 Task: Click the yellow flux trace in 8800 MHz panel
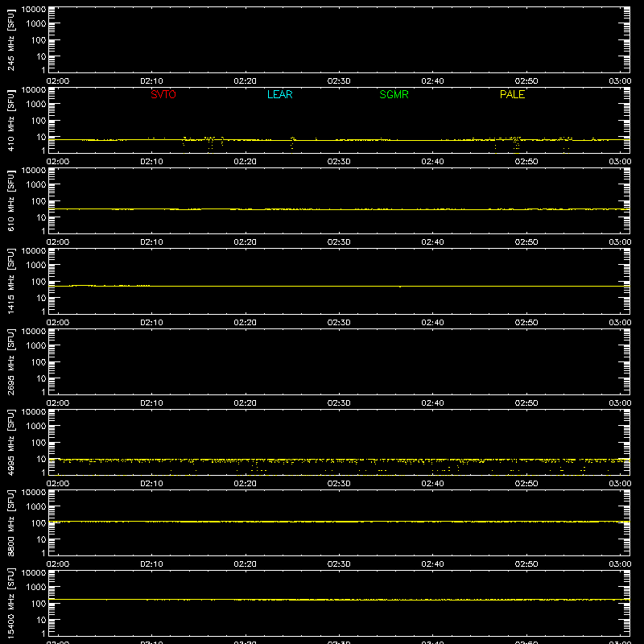coord(339,522)
